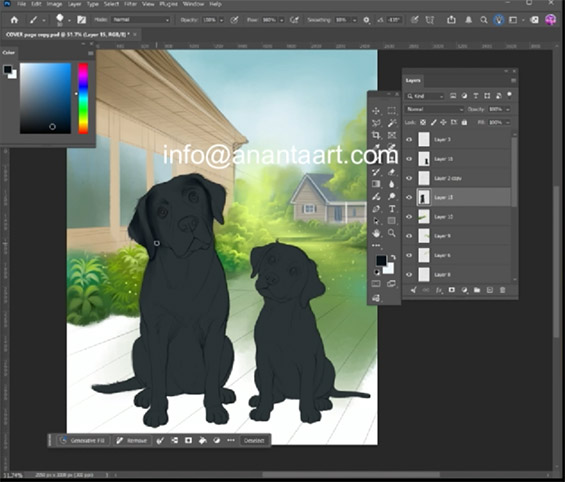Select the Crop tool
Viewport: 565px width, 482px height.
pyautogui.click(x=376, y=135)
